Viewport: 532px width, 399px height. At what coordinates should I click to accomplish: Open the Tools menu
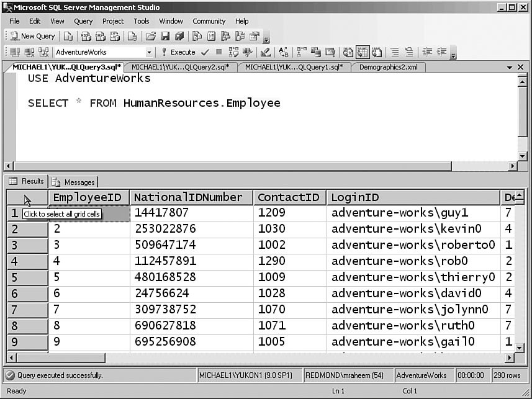click(x=141, y=21)
